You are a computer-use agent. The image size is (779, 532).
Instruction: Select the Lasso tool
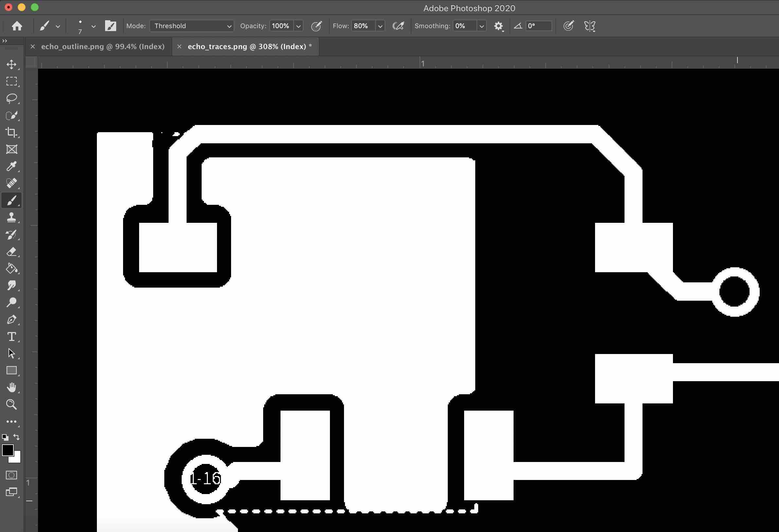click(12, 98)
